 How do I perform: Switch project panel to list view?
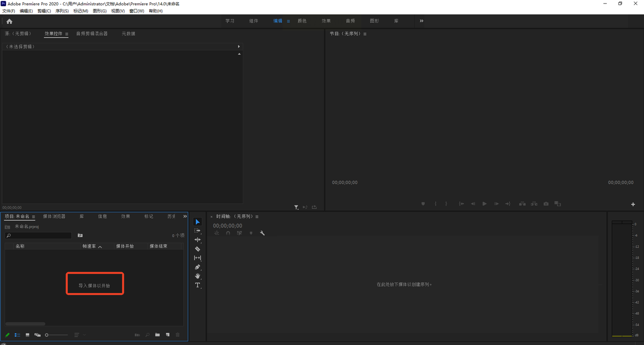click(x=17, y=335)
